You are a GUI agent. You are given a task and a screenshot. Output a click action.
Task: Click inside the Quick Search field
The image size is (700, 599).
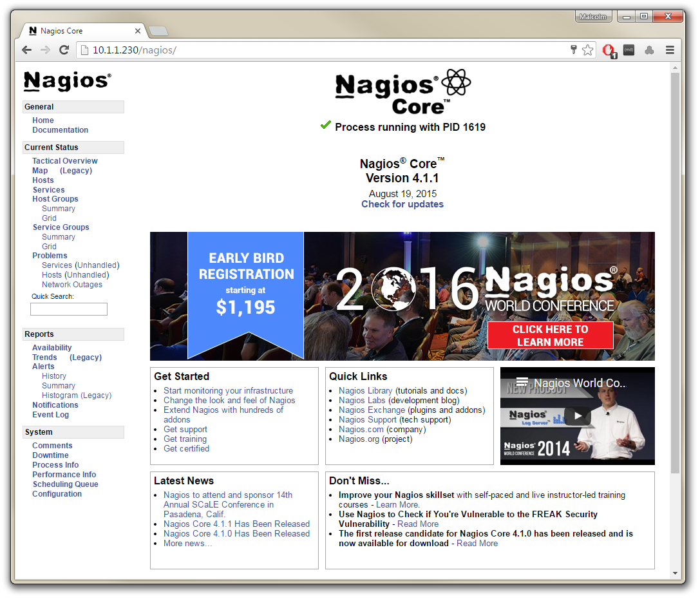point(68,309)
